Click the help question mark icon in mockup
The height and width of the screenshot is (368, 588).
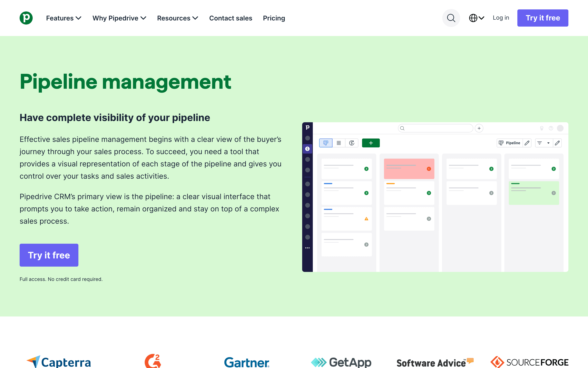pyautogui.click(x=551, y=128)
